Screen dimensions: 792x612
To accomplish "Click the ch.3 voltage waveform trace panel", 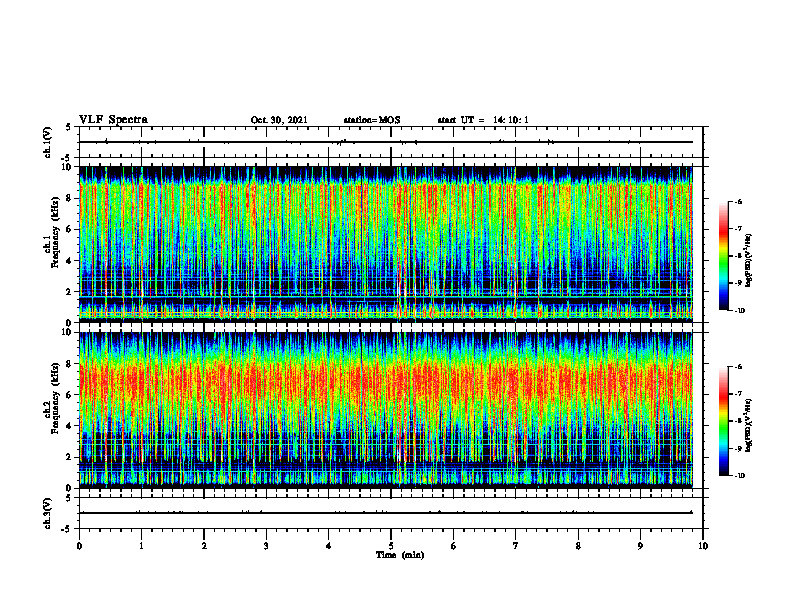I will 391,513.
